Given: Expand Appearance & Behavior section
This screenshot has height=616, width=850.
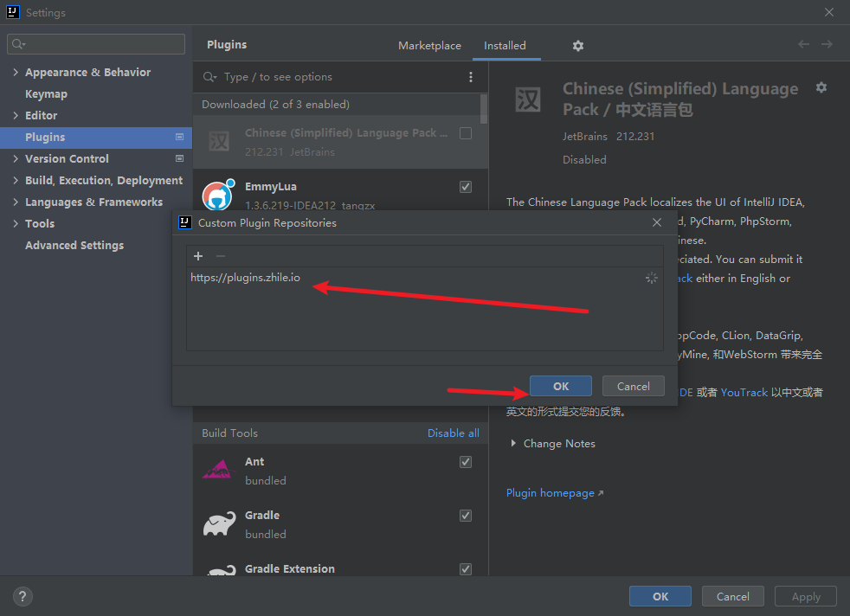Looking at the screenshot, I should [x=16, y=72].
